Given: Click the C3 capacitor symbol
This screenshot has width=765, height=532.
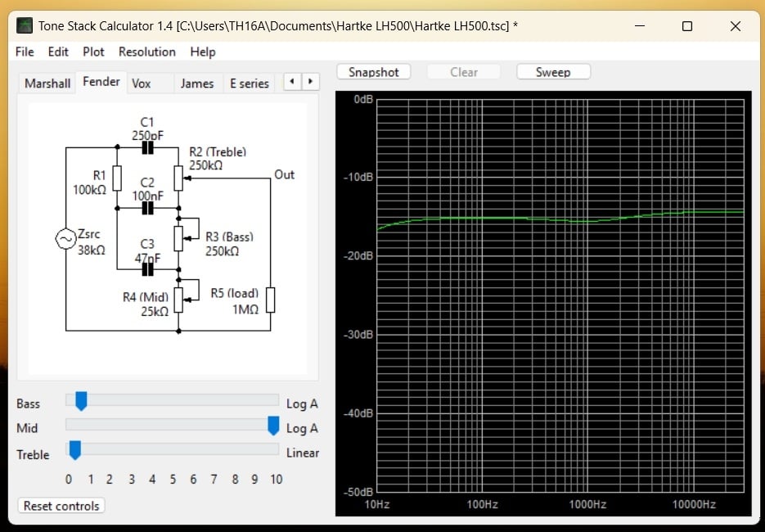Looking at the screenshot, I should [x=147, y=269].
